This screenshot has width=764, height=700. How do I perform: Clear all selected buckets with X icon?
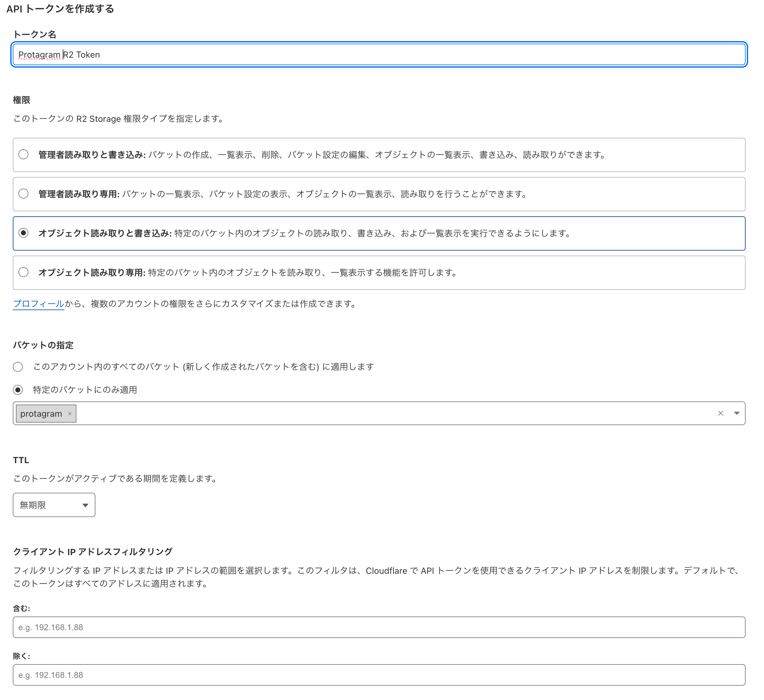click(720, 414)
